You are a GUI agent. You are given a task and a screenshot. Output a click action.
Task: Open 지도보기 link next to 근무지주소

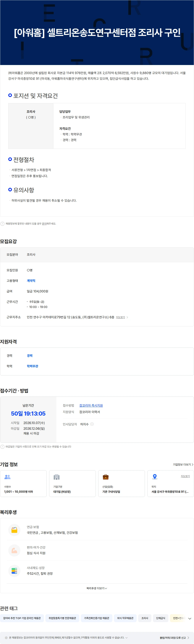pos(120,317)
